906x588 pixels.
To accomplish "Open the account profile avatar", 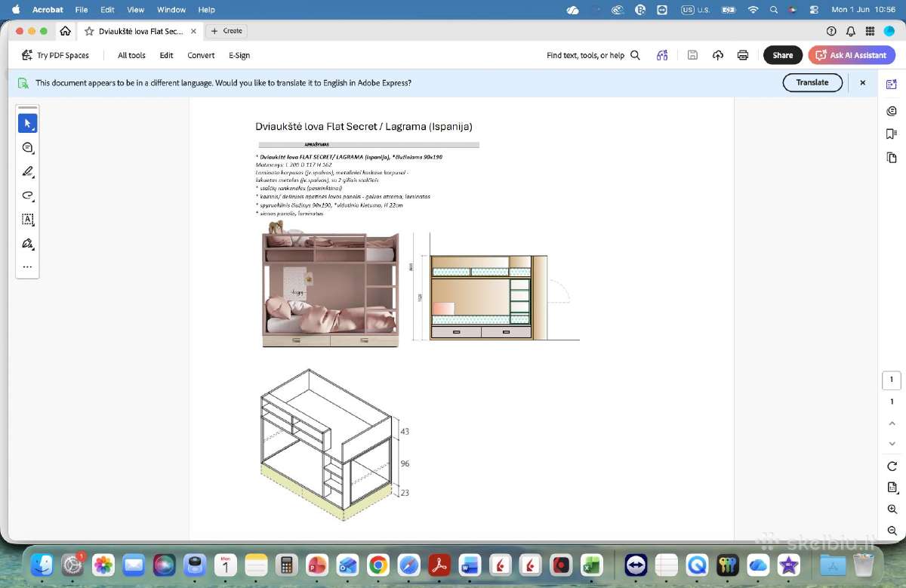I will click(889, 31).
